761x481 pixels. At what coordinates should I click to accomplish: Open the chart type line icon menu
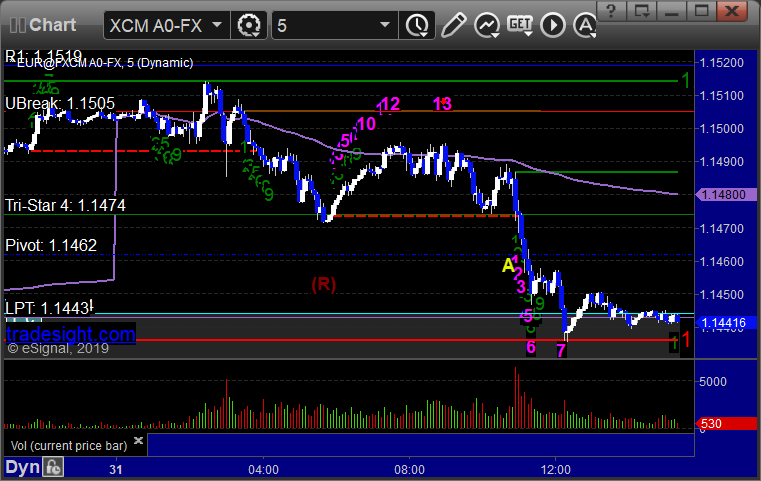pyautogui.click(x=487, y=25)
